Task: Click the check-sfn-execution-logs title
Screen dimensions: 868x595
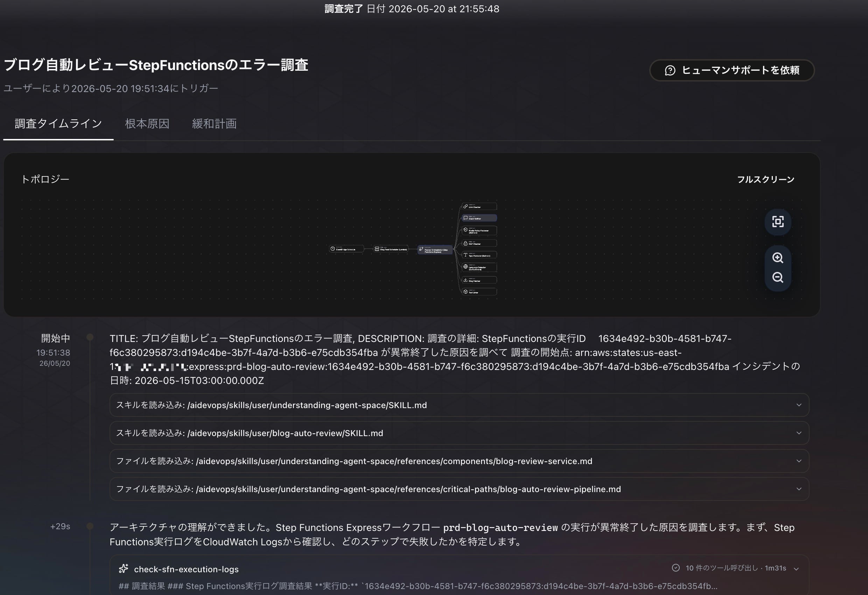Action: 186,569
